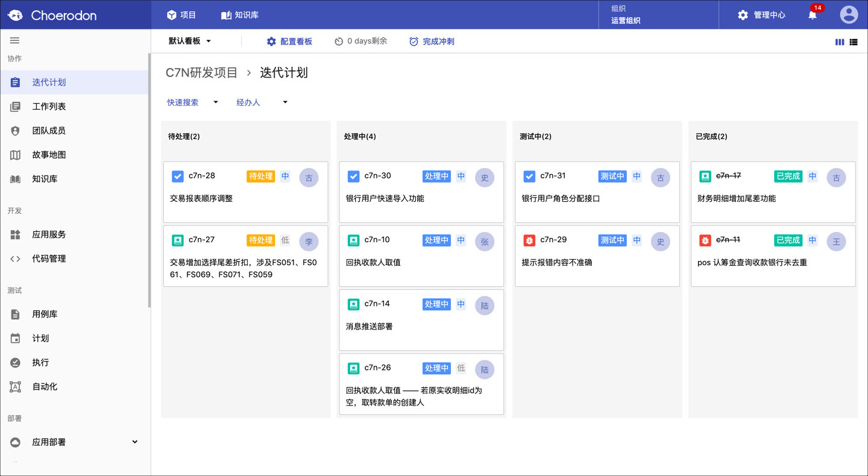
Task: Click the story icon on c7n-27 card
Action: tap(178, 240)
